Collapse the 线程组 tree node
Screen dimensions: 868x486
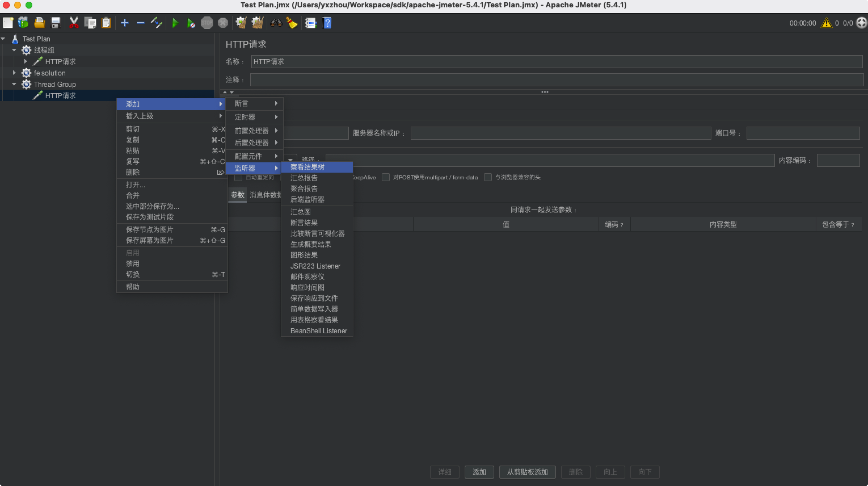[14, 50]
